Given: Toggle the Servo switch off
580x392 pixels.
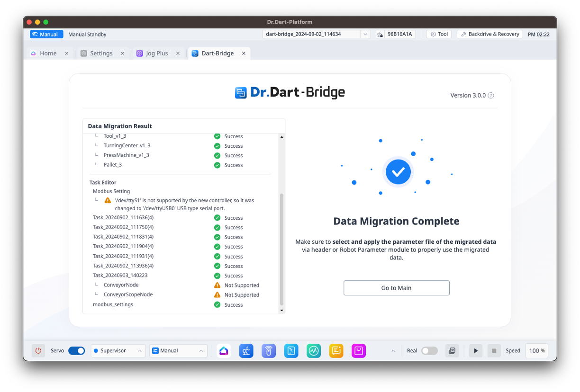Looking at the screenshot, I should pyautogui.click(x=76, y=351).
